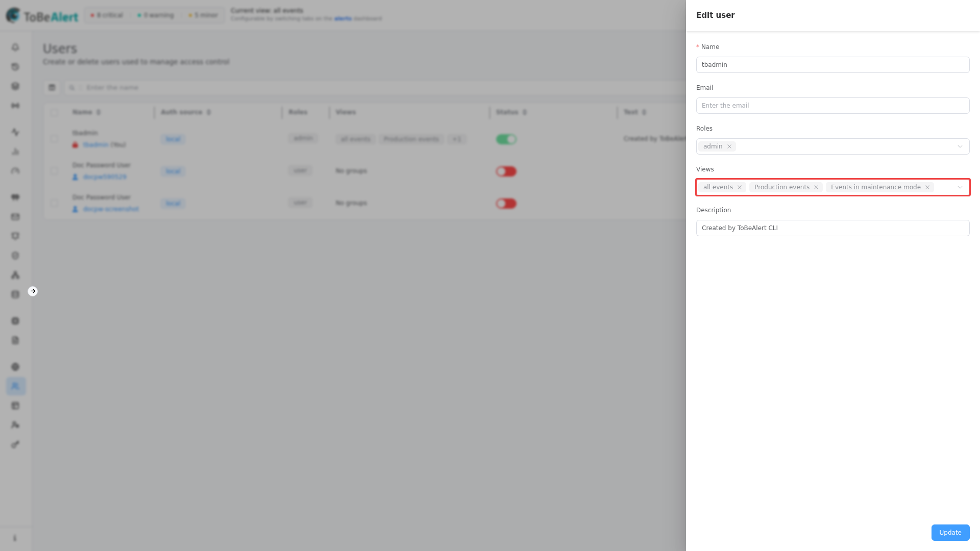Screen dimensions: 980x551
Task: Toggle the tbadmin status switch
Action: [x=506, y=139]
